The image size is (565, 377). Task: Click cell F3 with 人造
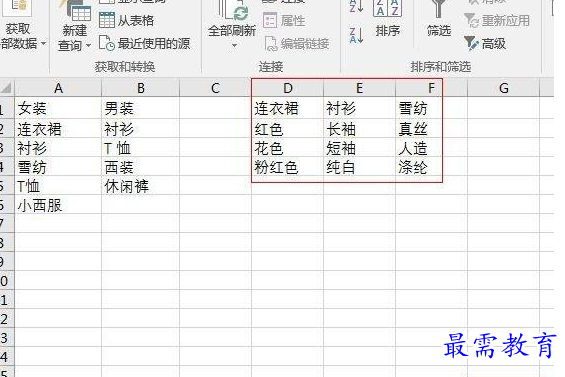(x=431, y=147)
